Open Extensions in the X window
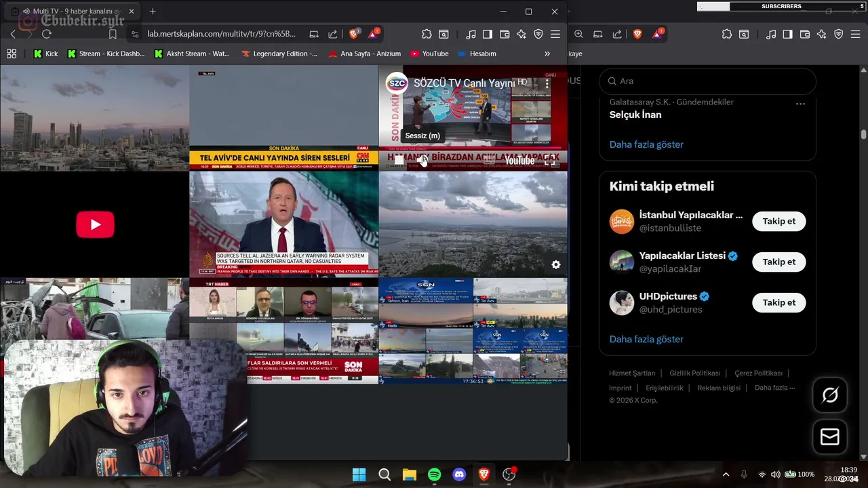This screenshot has height=488, width=868. (x=727, y=34)
